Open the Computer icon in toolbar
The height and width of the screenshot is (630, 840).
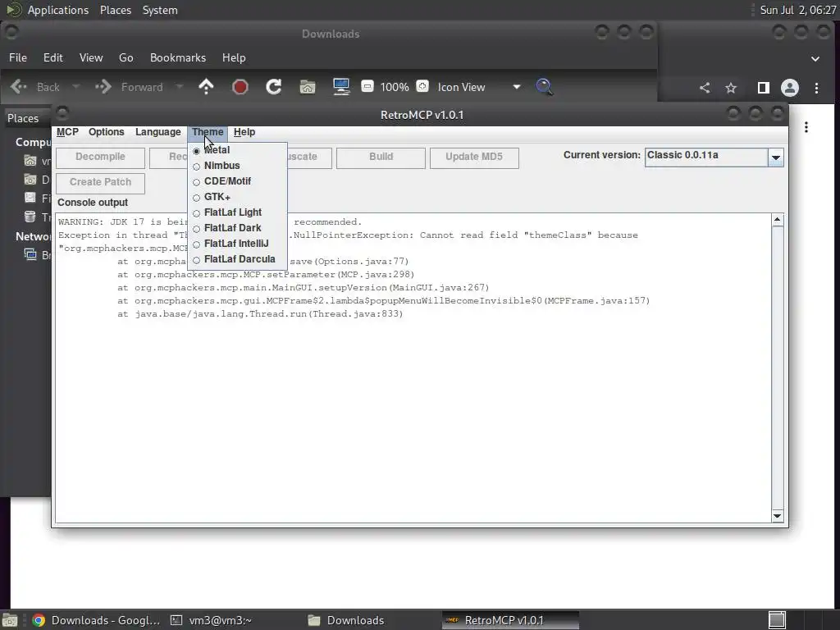[x=341, y=87]
